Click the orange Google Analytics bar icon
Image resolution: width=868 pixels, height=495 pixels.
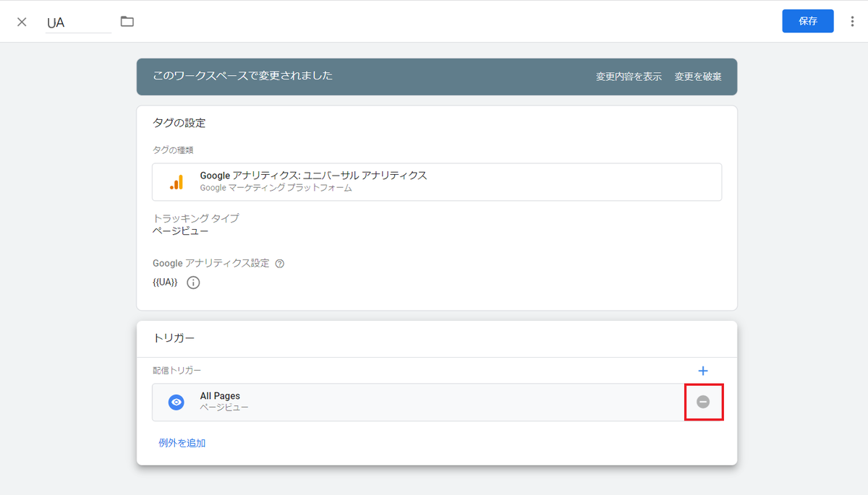tap(176, 182)
